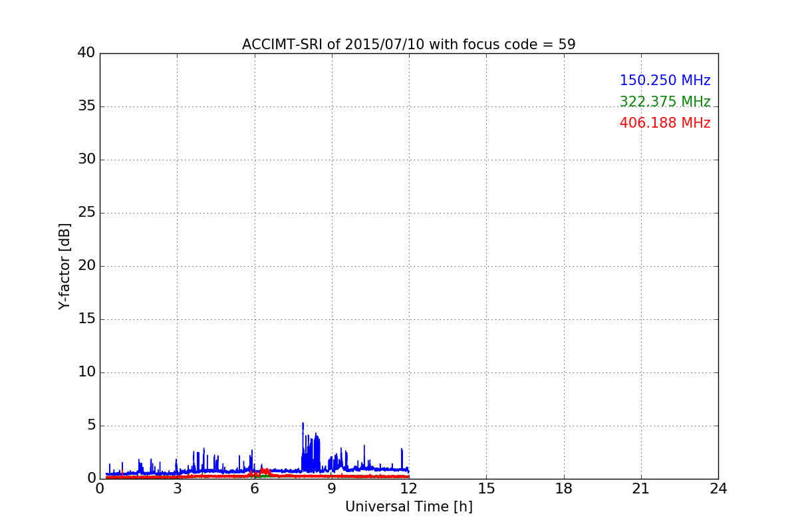Click the x-axis tick label 18

coord(564,489)
